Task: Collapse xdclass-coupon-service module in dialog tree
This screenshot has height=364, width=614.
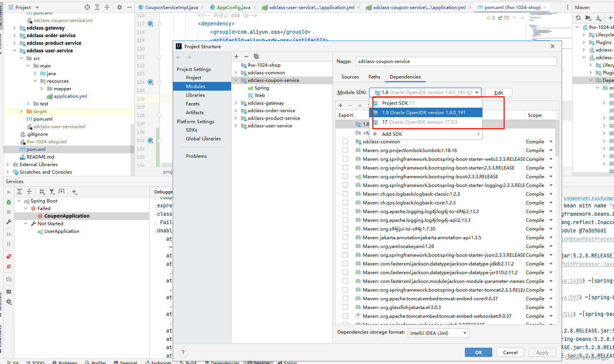Action: click(x=236, y=80)
